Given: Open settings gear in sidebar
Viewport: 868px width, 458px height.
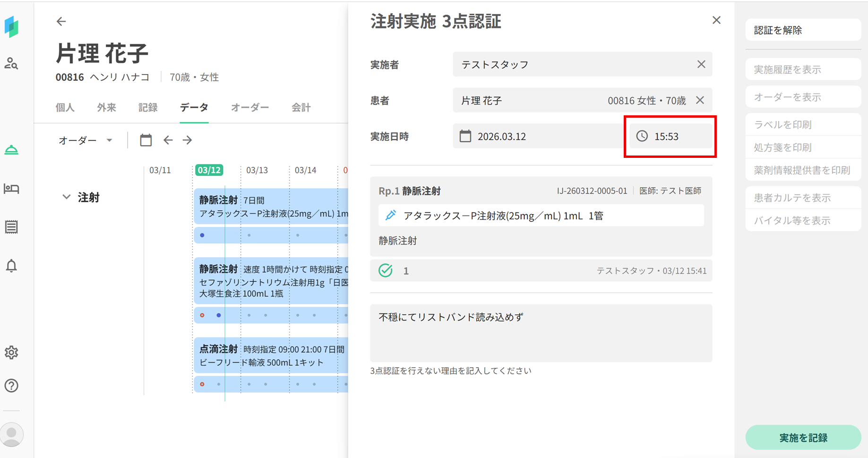Looking at the screenshot, I should (11, 353).
